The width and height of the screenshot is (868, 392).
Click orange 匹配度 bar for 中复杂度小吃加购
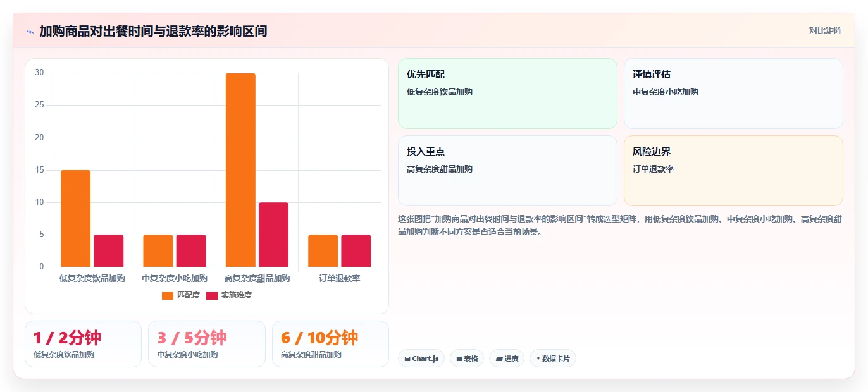click(x=158, y=251)
